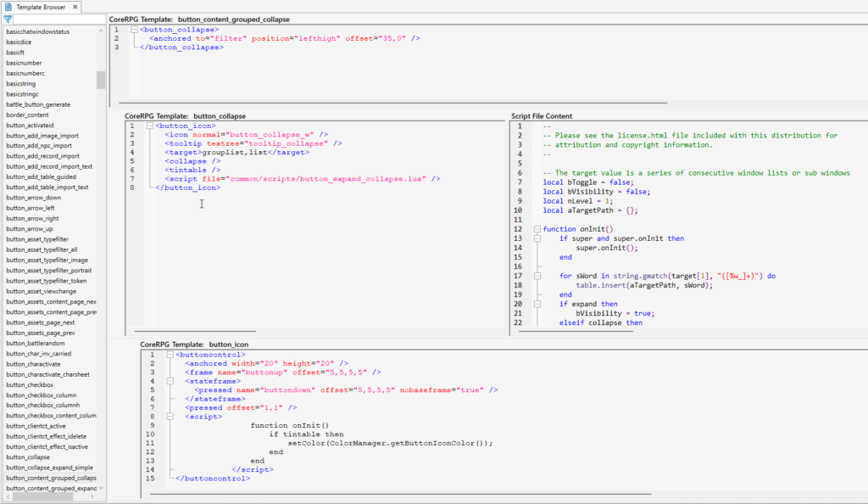Select button_arrow_down template

pyautogui.click(x=33, y=198)
